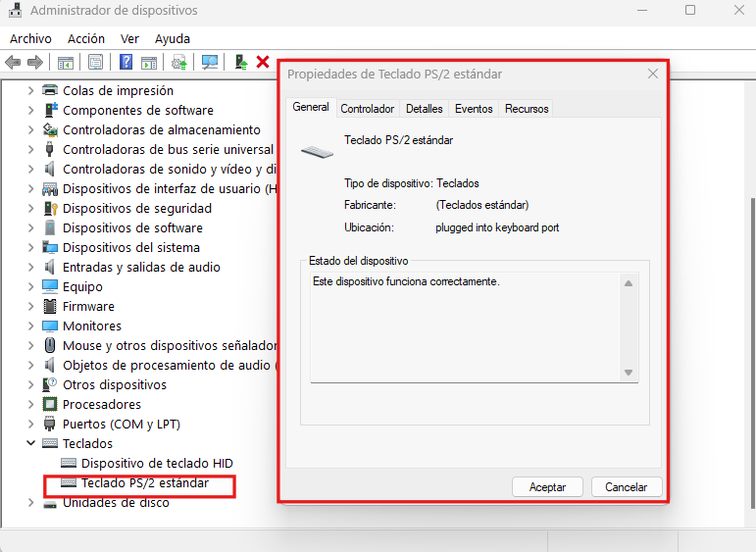
Task: Expand the Procesadores chevron
Action: 30,404
